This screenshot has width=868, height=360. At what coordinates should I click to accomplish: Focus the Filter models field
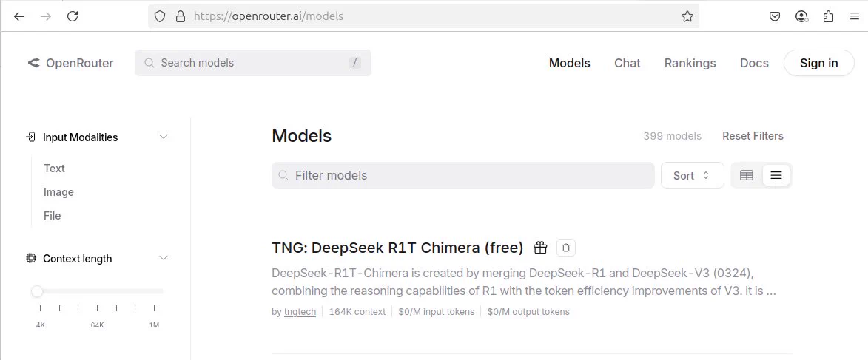pyautogui.click(x=462, y=175)
